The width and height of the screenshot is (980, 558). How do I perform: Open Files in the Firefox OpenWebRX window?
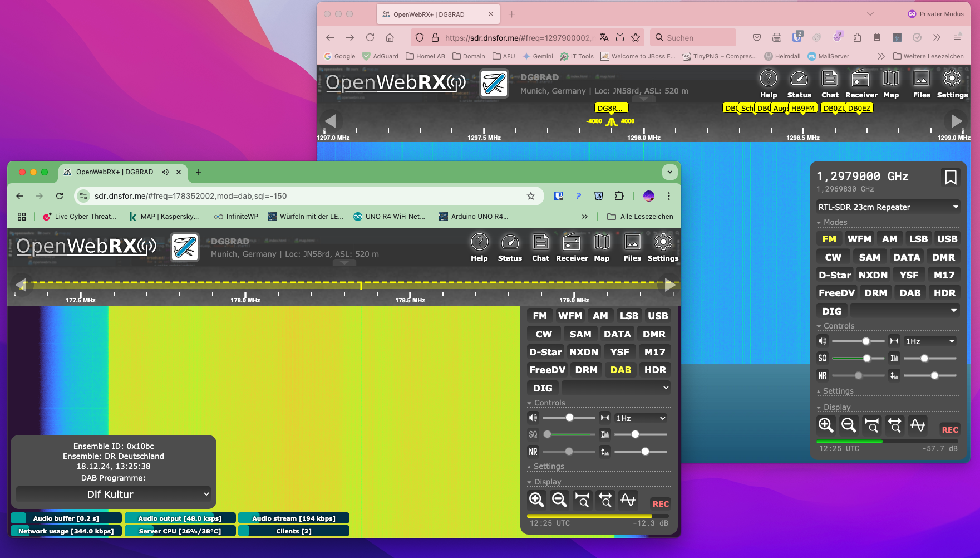(922, 85)
